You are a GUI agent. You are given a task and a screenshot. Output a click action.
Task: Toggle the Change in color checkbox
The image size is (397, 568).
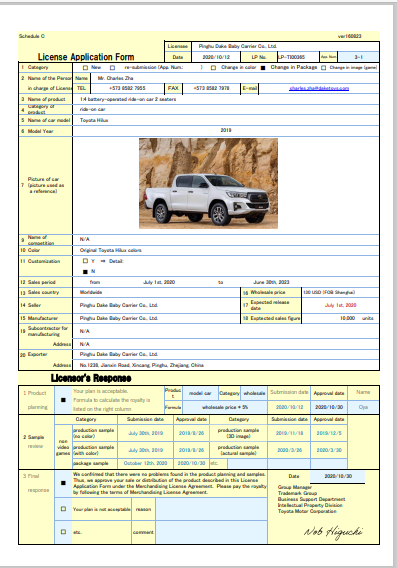(213, 68)
